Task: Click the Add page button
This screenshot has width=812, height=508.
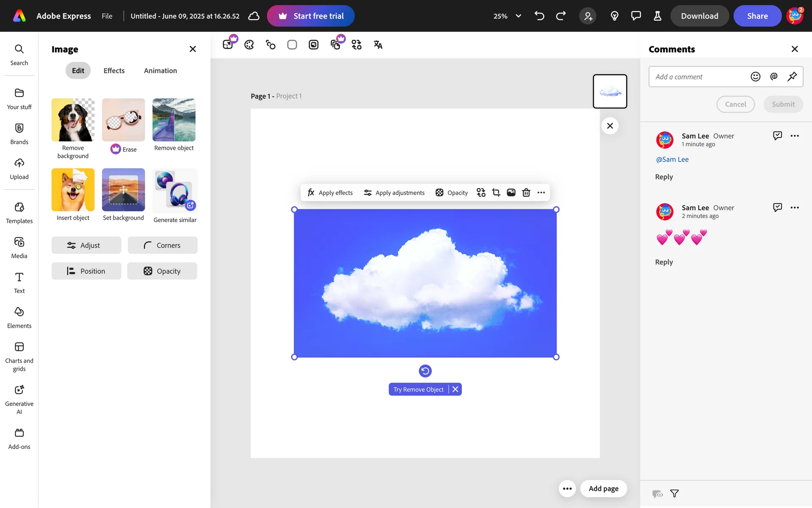Action: coord(604,489)
